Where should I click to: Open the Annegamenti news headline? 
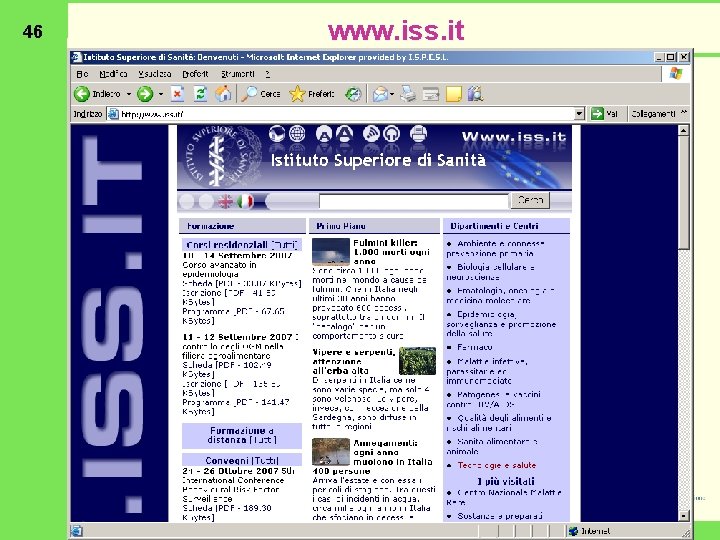point(372,457)
